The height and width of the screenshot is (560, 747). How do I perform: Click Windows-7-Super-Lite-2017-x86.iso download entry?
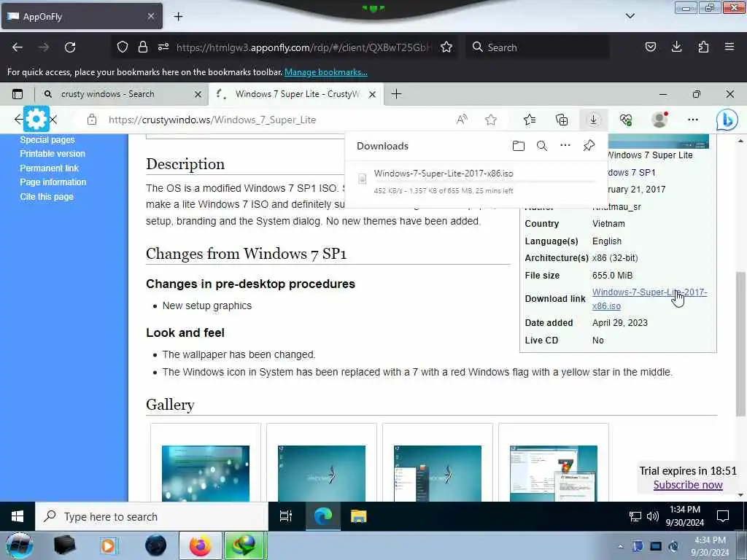point(443,174)
